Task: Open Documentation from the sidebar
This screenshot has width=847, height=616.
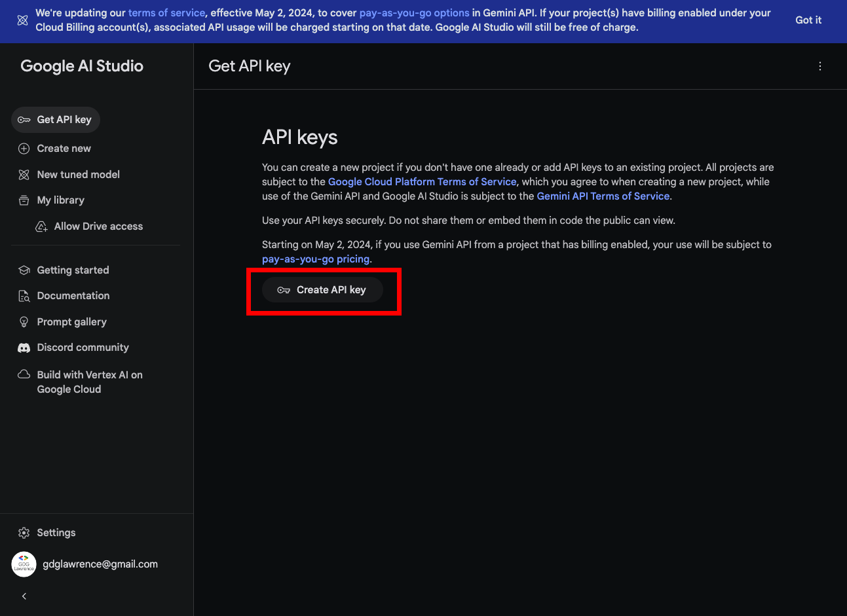Action: (73, 296)
